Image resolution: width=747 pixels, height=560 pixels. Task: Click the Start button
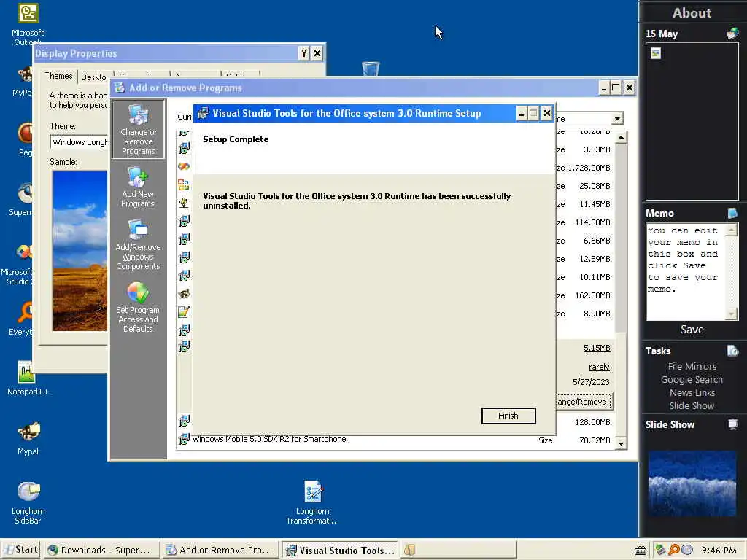coord(20,550)
